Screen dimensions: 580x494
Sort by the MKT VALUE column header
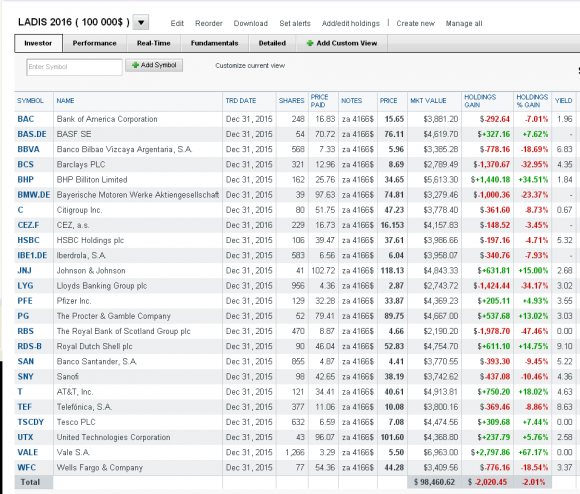[428, 101]
